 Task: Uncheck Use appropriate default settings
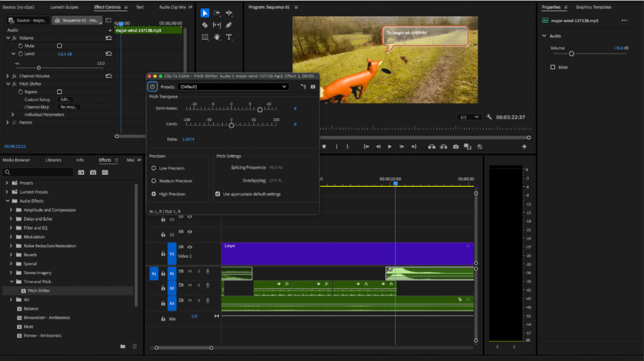218,194
